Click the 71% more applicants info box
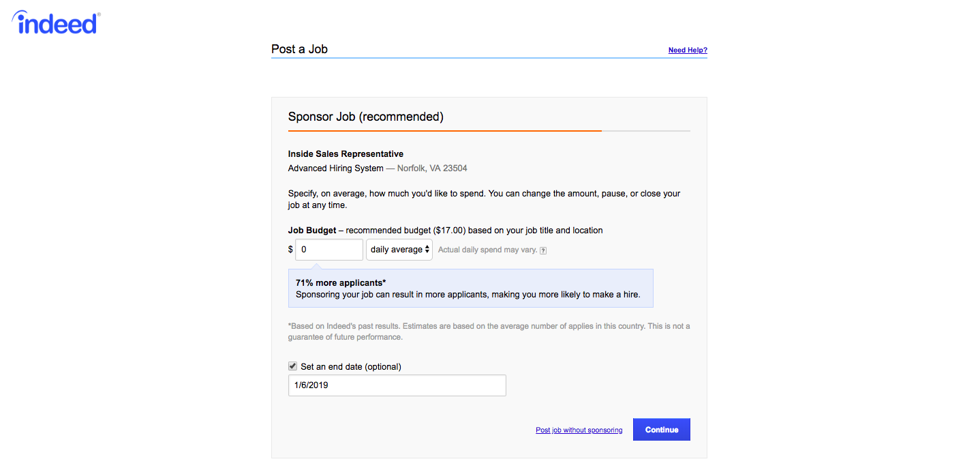This screenshot has width=980, height=470. tap(471, 289)
